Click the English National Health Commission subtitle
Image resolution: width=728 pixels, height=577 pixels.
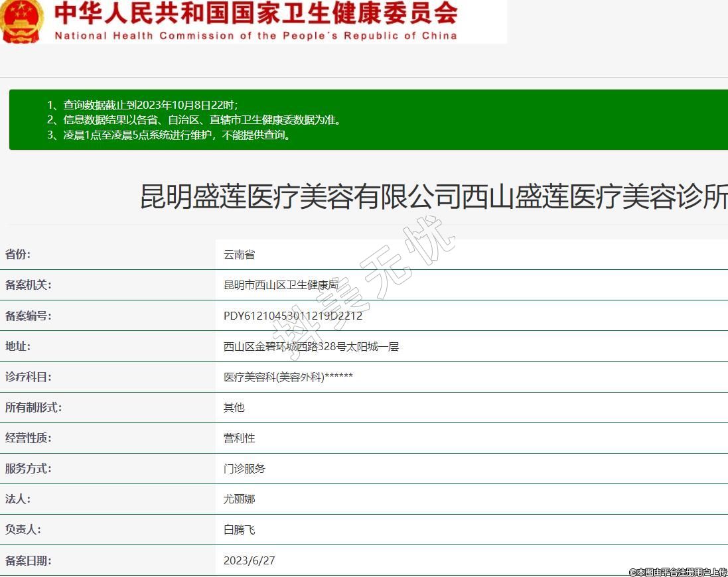pos(255,36)
